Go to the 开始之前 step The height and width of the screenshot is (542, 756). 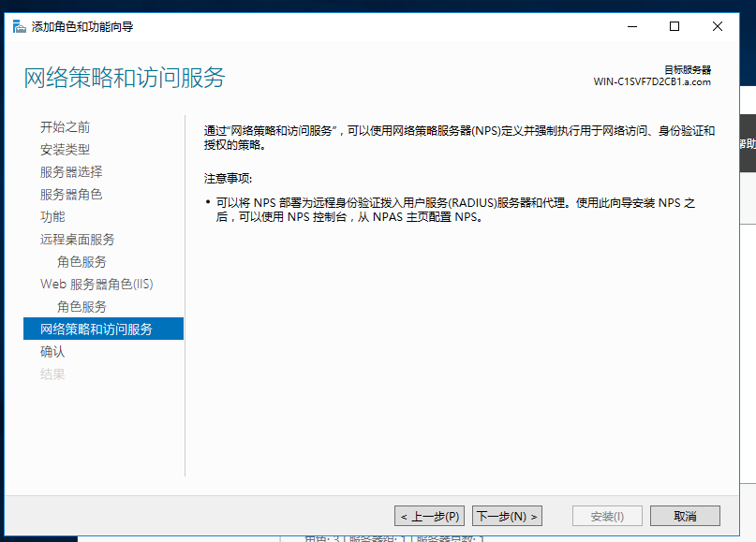(65, 127)
